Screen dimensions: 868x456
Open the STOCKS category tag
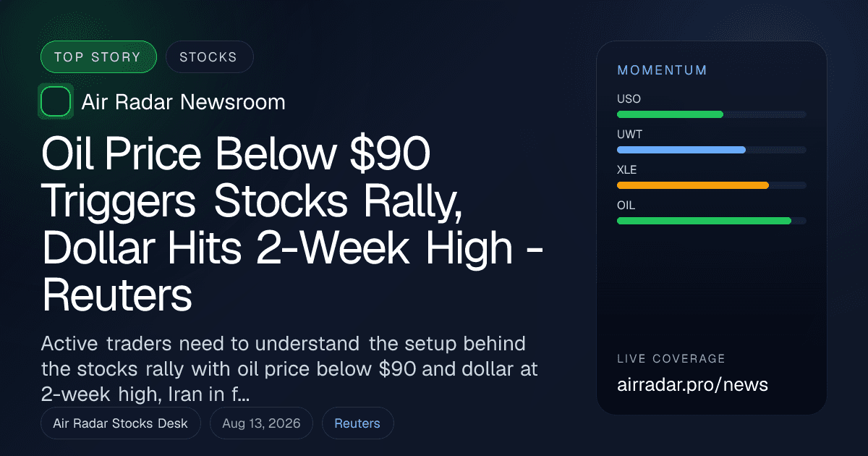209,57
